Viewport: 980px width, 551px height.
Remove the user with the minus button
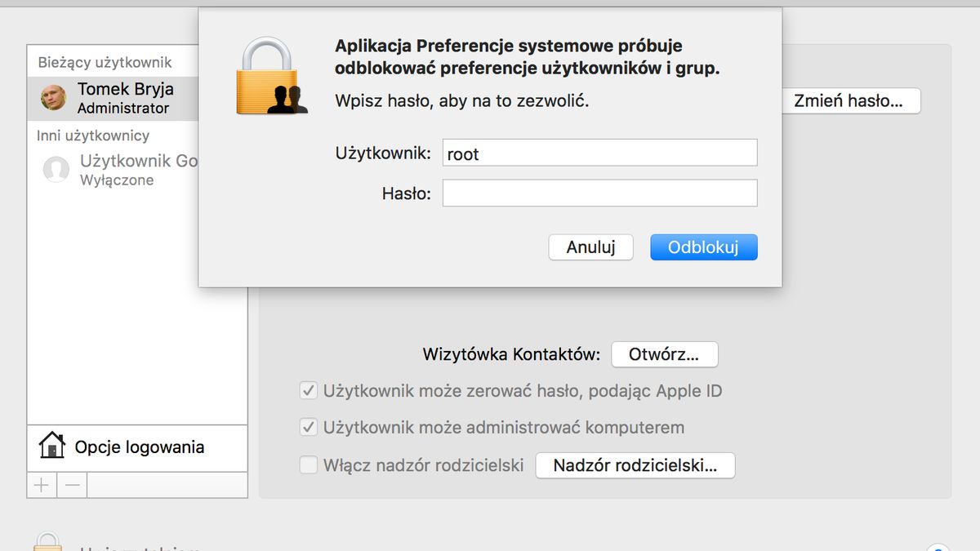(72, 485)
